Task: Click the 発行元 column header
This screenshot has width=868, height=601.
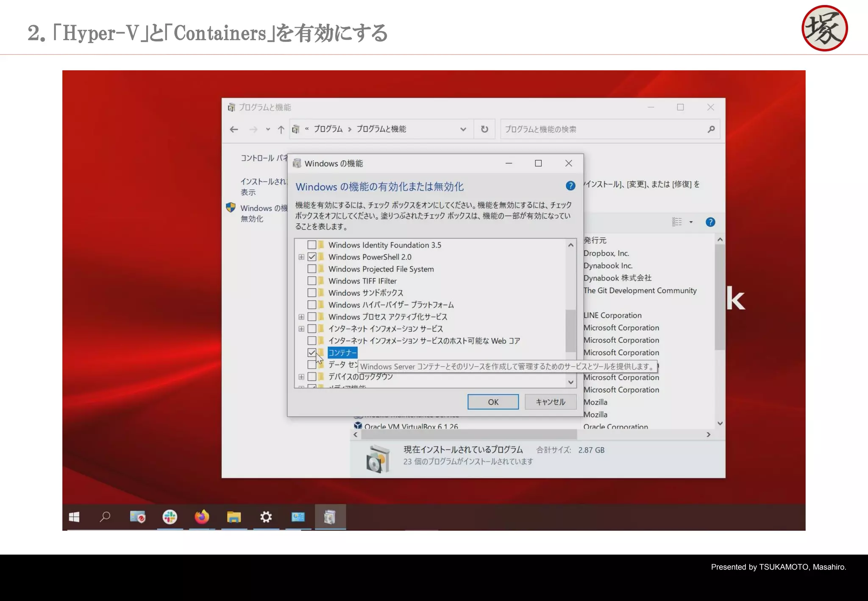Action: (x=595, y=240)
